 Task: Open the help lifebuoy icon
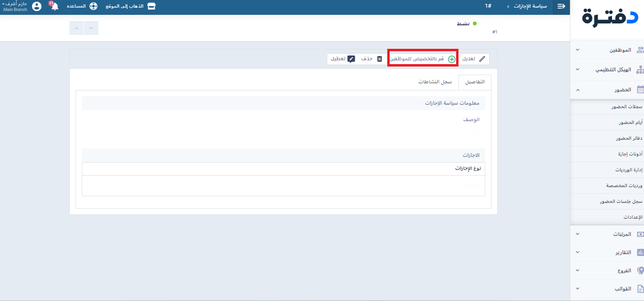(x=94, y=6)
